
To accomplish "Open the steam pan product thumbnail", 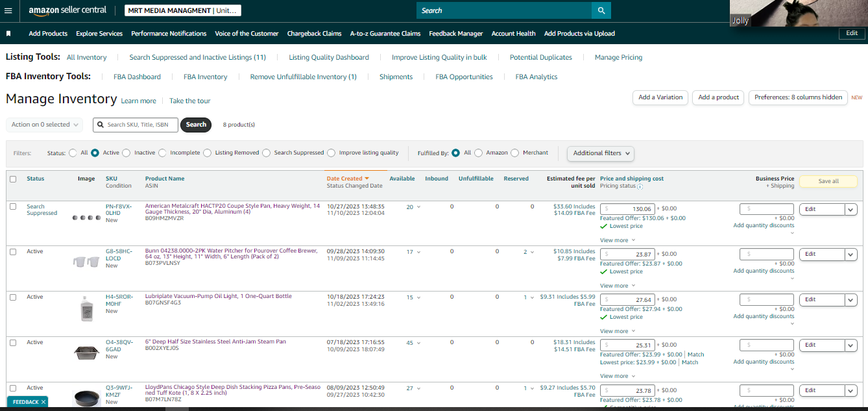I will point(86,353).
